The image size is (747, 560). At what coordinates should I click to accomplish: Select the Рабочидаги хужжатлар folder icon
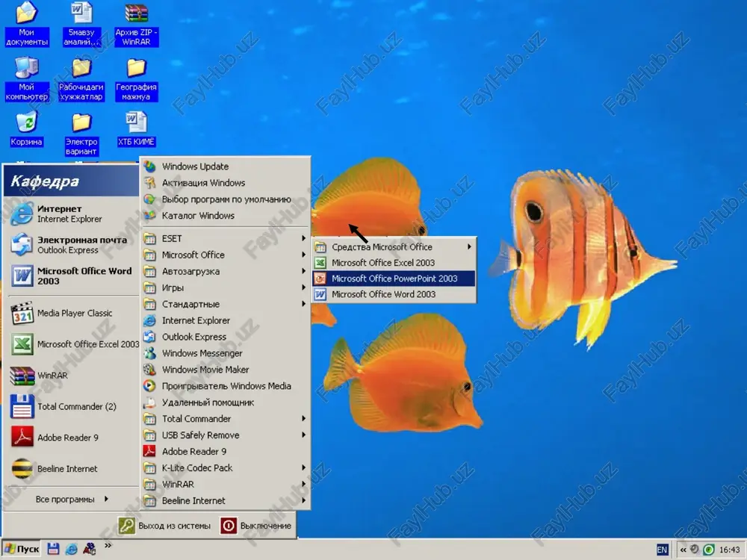tap(81, 78)
